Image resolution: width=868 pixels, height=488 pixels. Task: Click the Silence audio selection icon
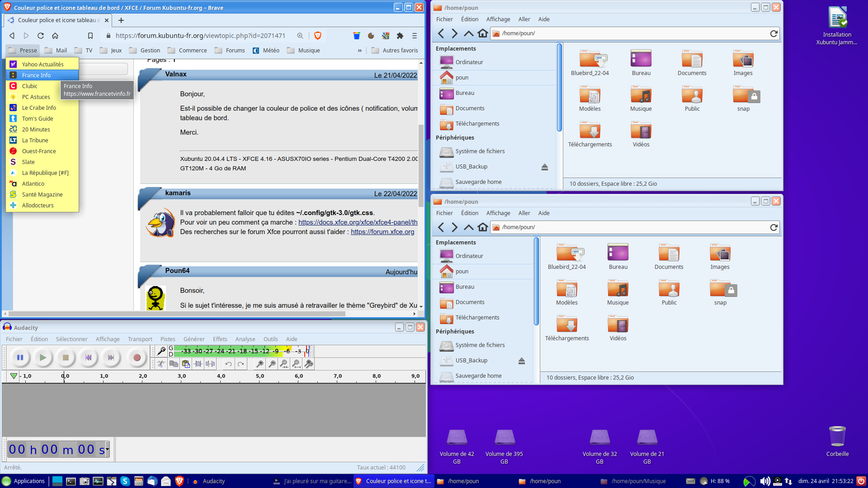click(210, 364)
